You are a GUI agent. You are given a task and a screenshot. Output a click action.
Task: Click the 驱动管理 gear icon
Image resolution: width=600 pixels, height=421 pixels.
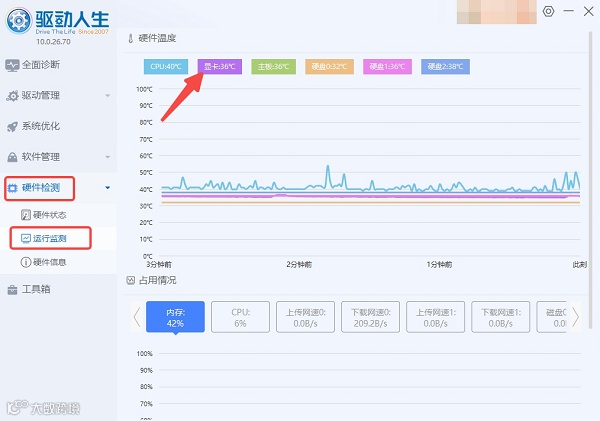coord(12,96)
